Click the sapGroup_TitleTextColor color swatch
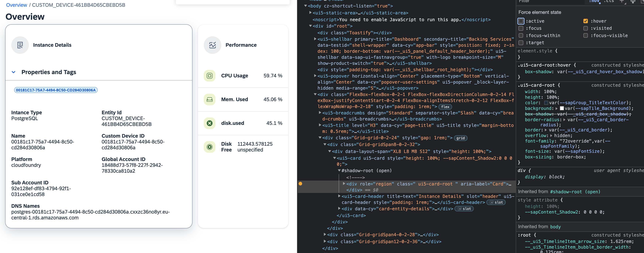This screenshot has width=644, height=253. coord(547,103)
